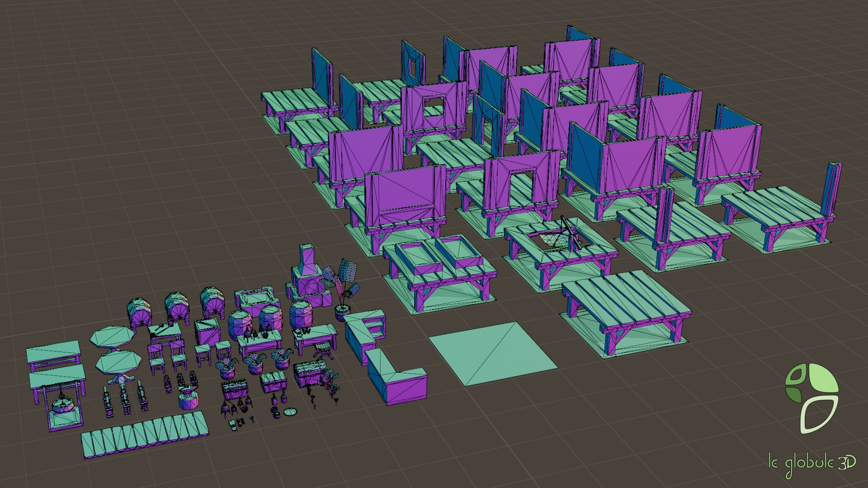Select the platform with the campfire pit
868x488 pixels.
[561, 253]
